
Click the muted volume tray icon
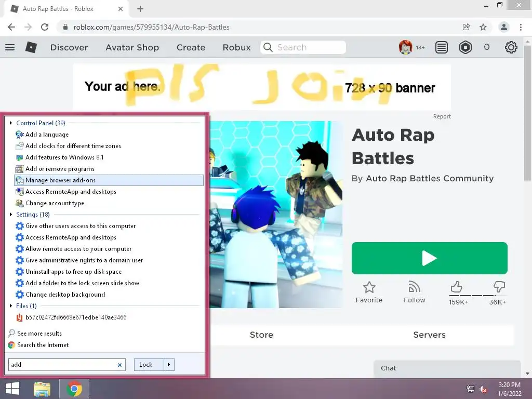pos(483,389)
